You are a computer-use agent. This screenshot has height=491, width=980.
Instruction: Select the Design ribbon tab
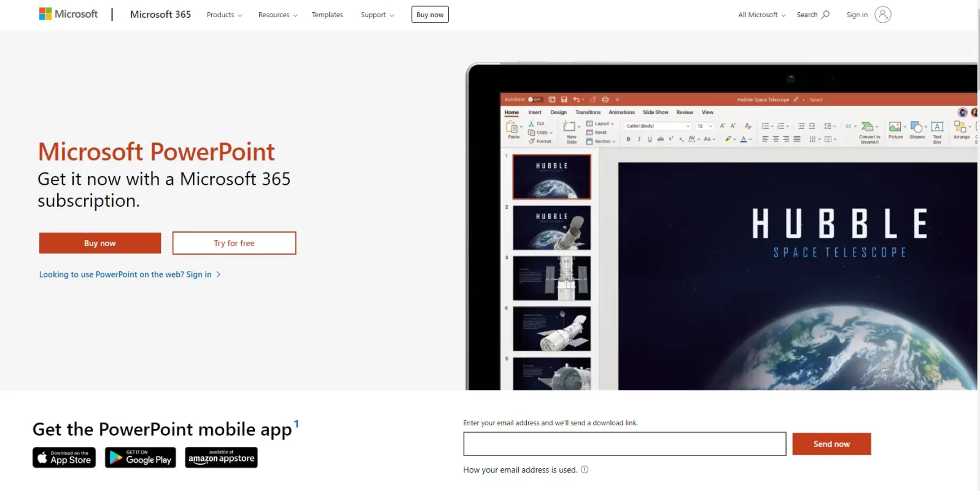click(558, 112)
